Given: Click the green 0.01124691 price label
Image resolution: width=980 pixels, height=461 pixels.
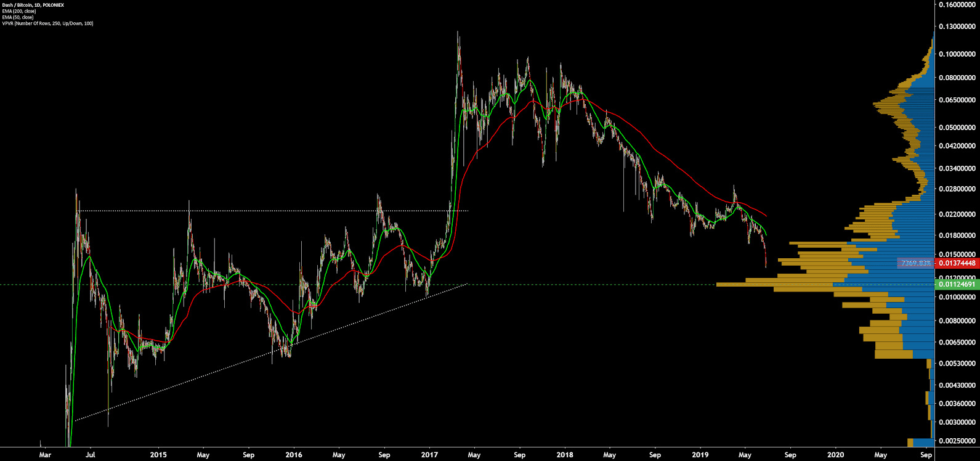Looking at the screenshot, I should coord(957,285).
